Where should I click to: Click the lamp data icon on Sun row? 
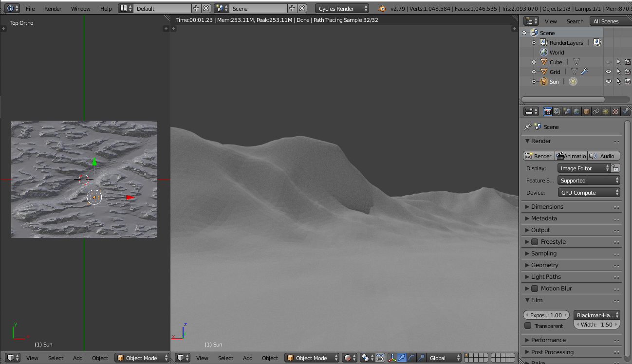click(573, 81)
